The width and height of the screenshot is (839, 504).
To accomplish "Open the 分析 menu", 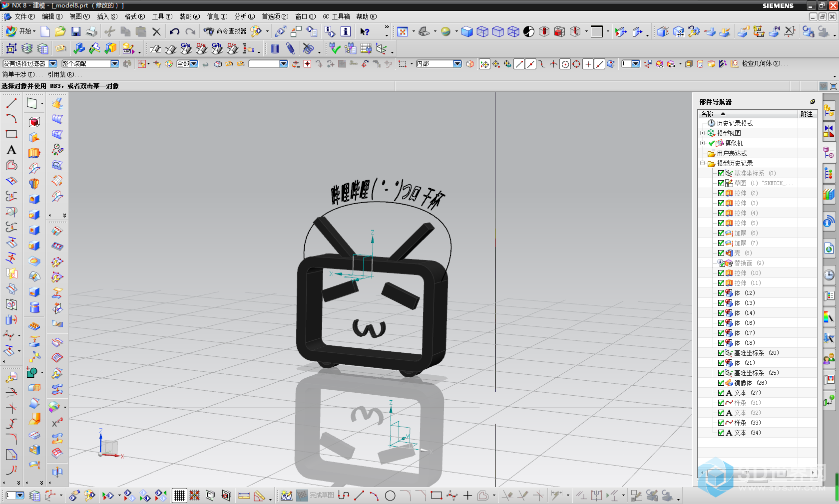I will [245, 16].
